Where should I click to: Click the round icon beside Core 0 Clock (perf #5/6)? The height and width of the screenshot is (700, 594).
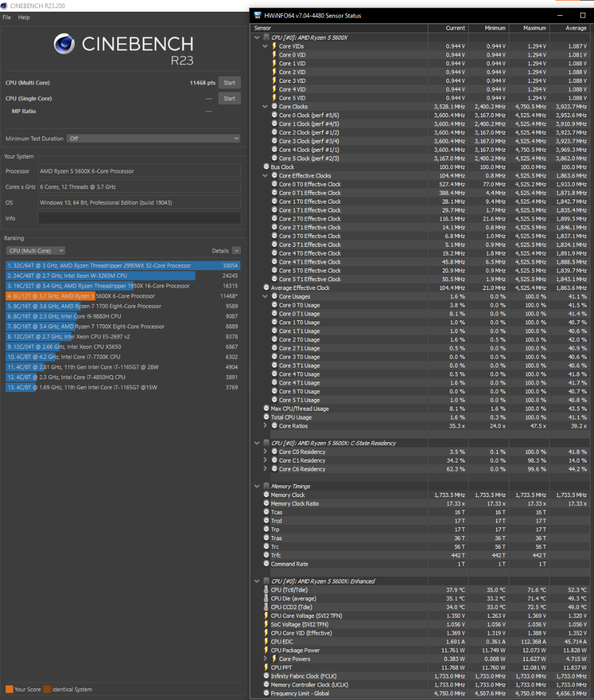[274, 115]
